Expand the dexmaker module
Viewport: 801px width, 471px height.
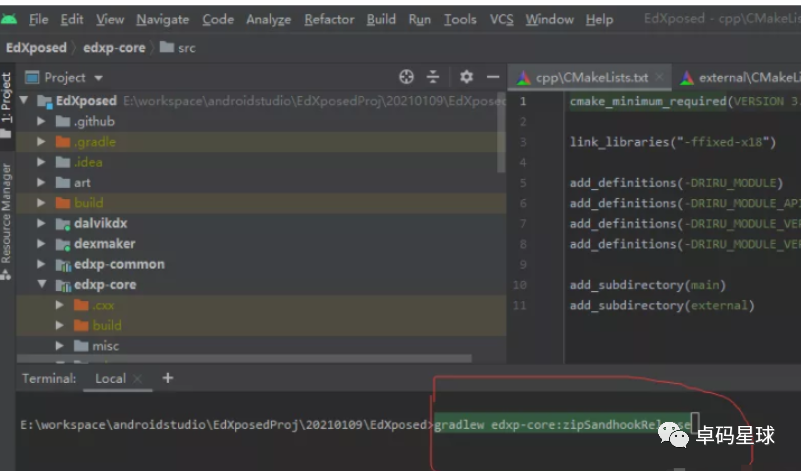(41, 244)
